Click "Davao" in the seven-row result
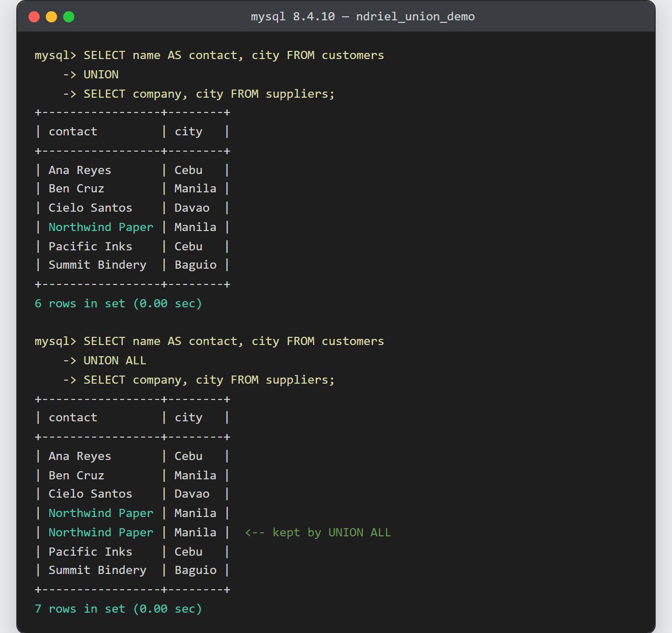This screenshot has height=633, width=672. [192, 494]
